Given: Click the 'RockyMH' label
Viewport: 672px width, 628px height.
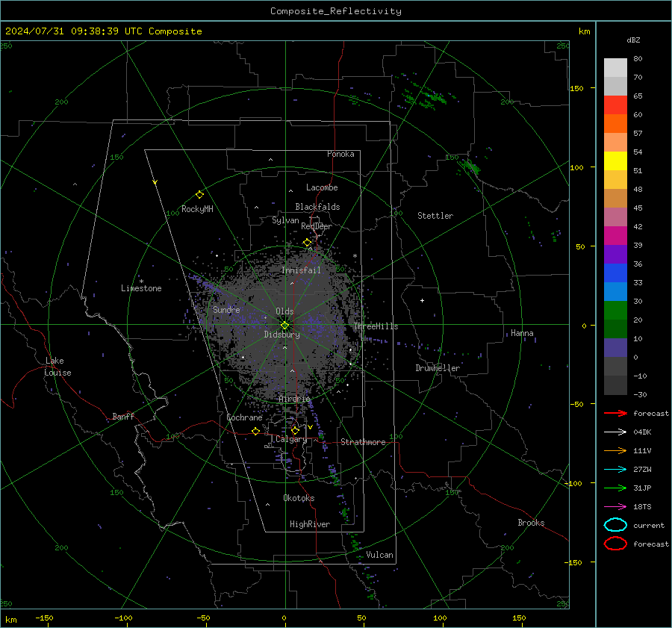Looking at the screenshot, I should [x=197, y=209].
